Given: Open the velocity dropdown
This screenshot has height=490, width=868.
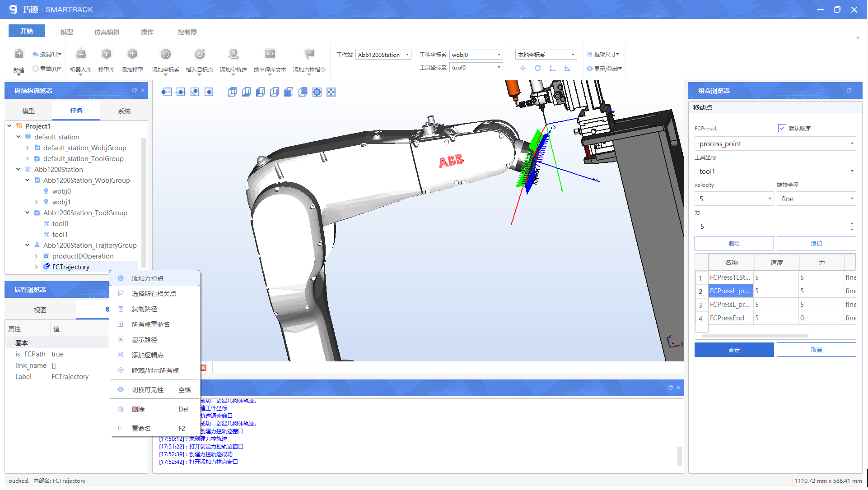Looking at the screenshot, I should 734,199.
